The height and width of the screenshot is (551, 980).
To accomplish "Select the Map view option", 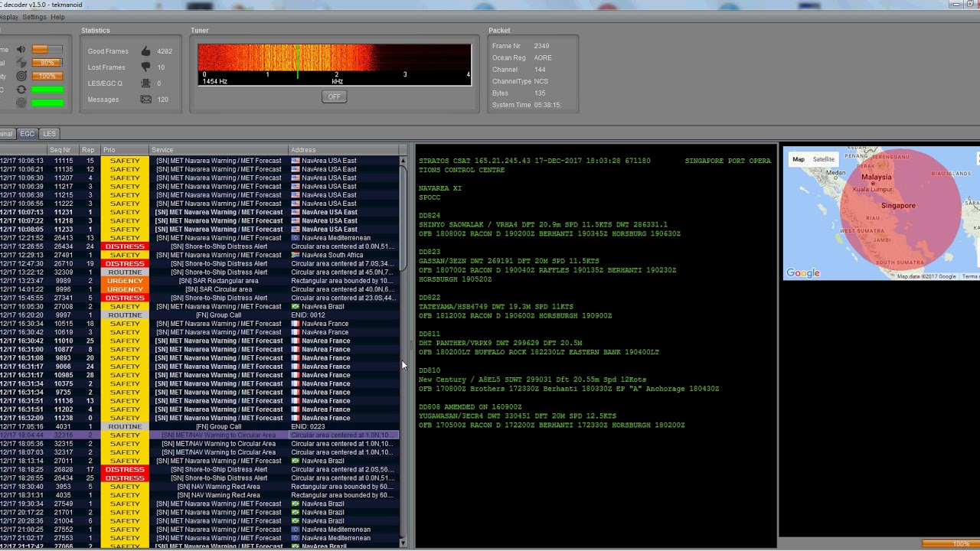I will 798,159.
